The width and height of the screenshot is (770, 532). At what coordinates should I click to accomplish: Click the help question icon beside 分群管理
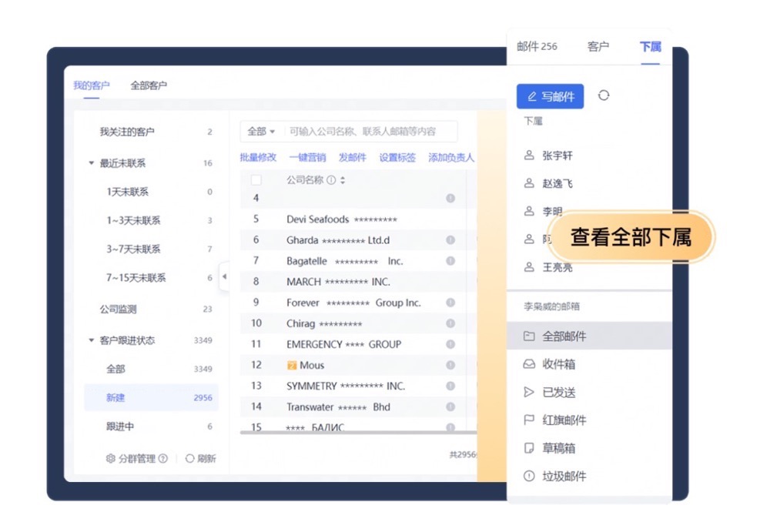163,458
